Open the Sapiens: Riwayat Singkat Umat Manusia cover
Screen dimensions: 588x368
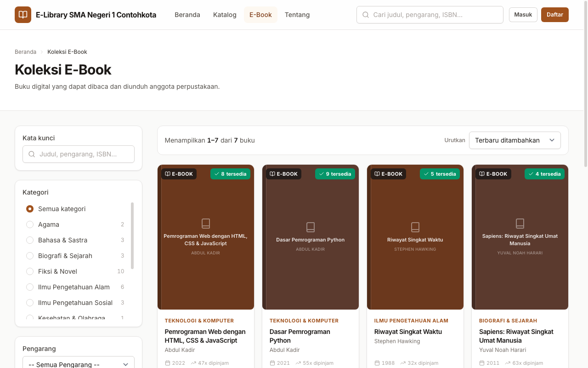(x=520, y=237)
